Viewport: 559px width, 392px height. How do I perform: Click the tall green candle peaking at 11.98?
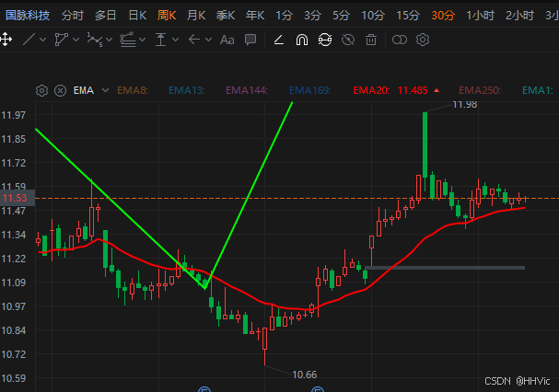coord(425,144)
